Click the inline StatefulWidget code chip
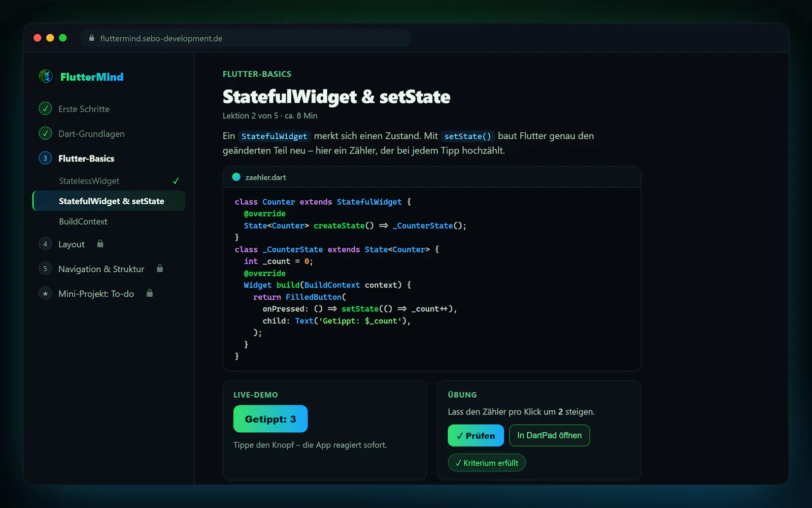Screen dimensions: 812x508 (274, 136)
